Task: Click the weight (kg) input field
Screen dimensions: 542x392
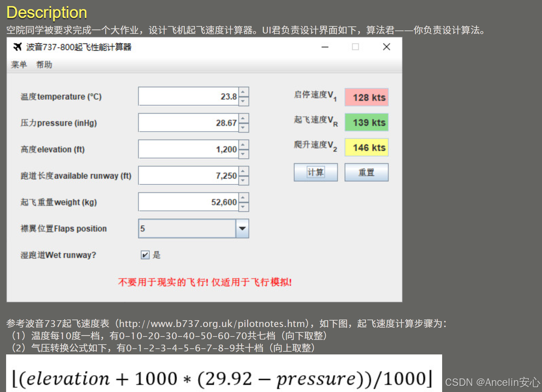Action: [x=189, y=202]
